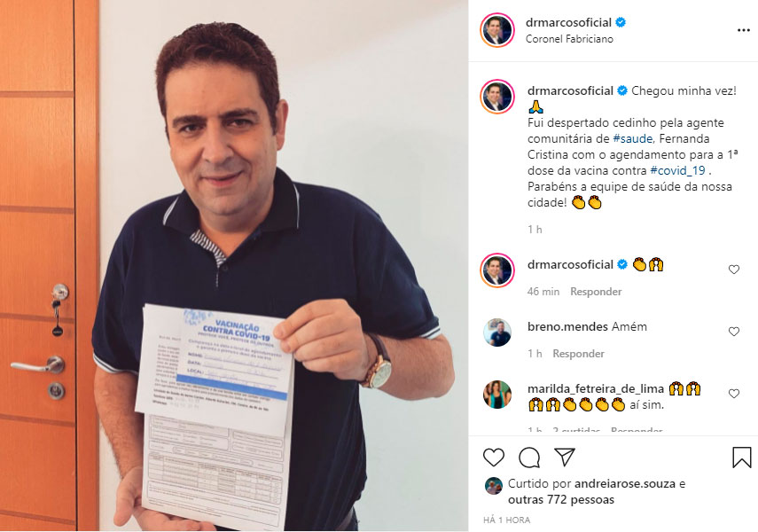Save the post with the bookmark icon
758x532 pixels.
(x=741, y=457)
